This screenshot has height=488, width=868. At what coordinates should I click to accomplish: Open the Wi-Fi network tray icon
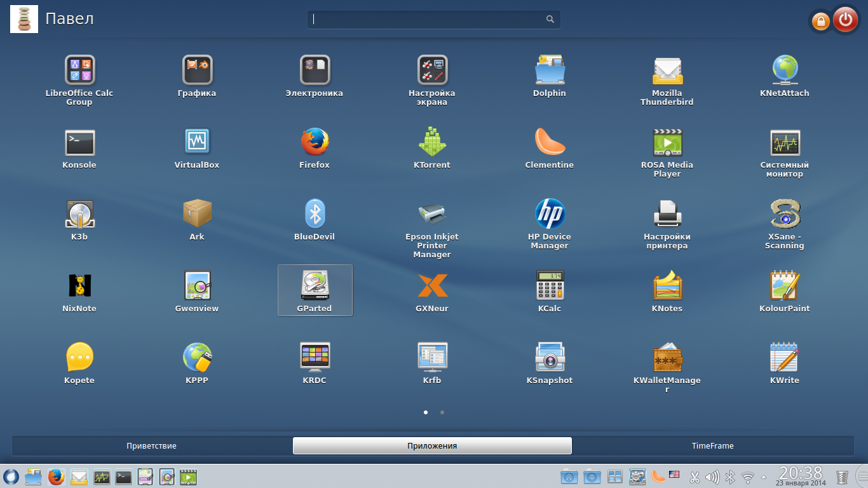pyautogui.click(x=748, y=477)
